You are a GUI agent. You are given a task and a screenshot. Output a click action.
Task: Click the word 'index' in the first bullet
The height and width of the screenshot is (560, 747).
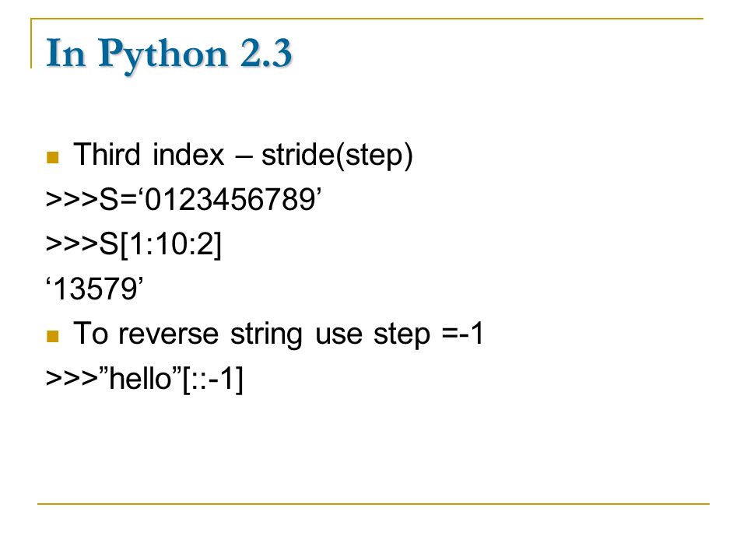(188, 154)
